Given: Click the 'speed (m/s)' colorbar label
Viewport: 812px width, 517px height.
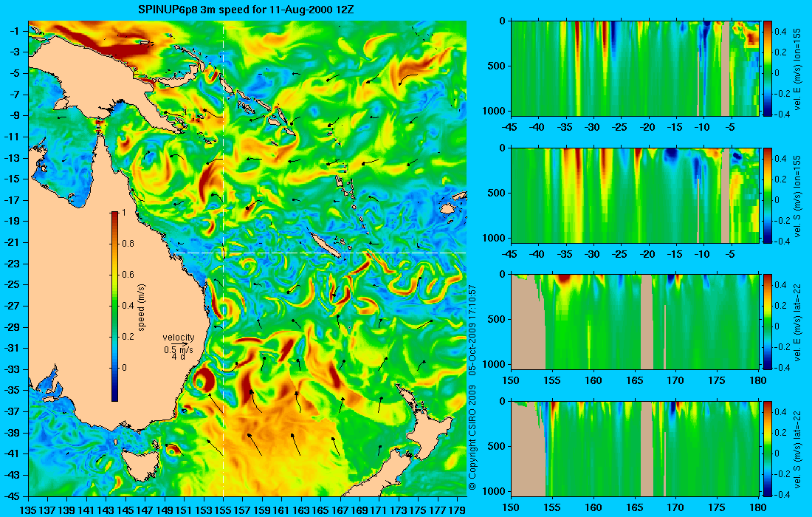Looking at the screenshot, I should 142,307.
